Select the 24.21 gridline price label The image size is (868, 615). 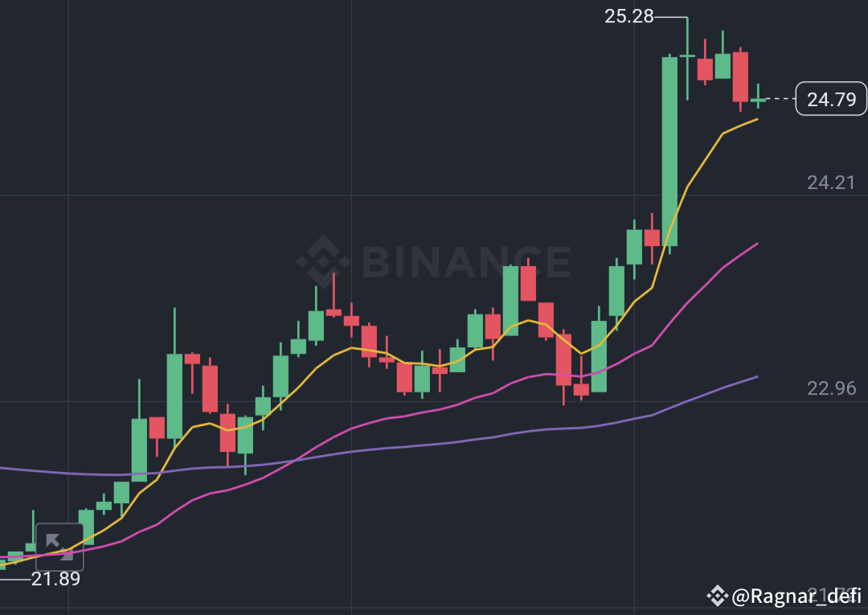coord(831,182)
